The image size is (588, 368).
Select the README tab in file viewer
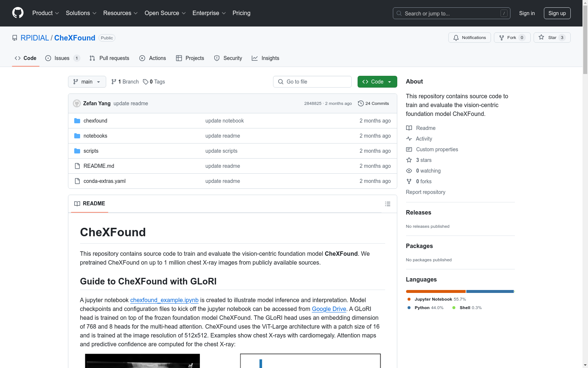coord(90,204)
